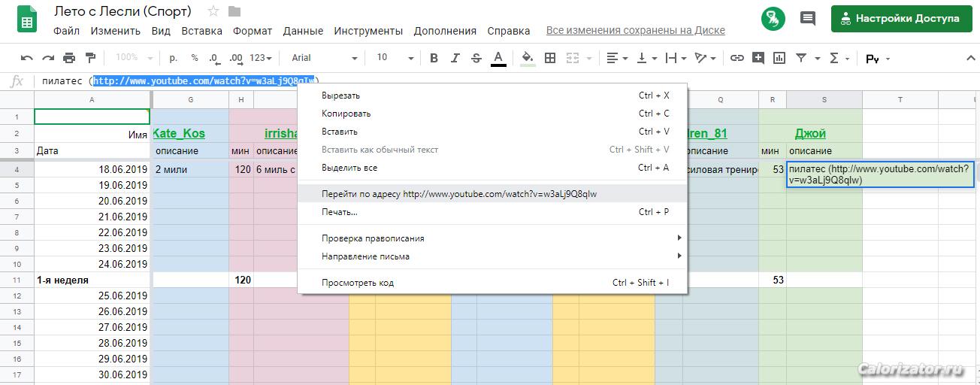Open comments history speech bubble icon

click(x=808, y=19)
